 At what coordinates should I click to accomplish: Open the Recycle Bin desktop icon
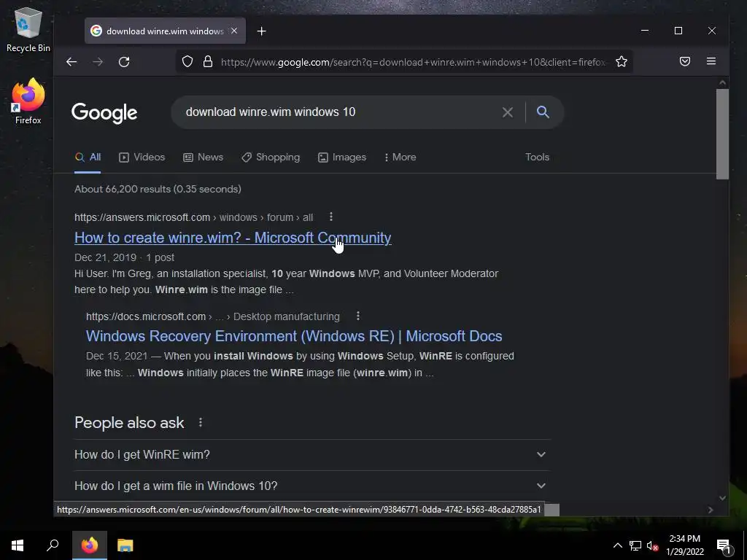[x=28, y=31]
